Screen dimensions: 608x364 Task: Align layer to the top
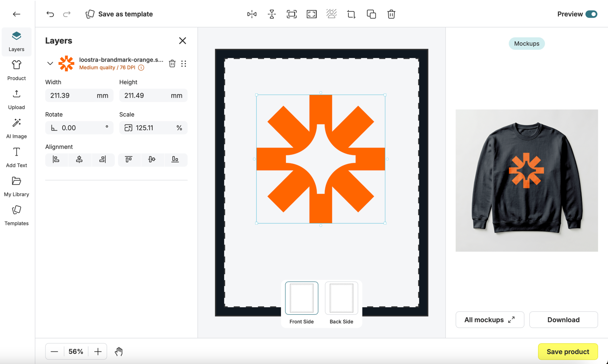pyautogui.click(x=129, y=160)
